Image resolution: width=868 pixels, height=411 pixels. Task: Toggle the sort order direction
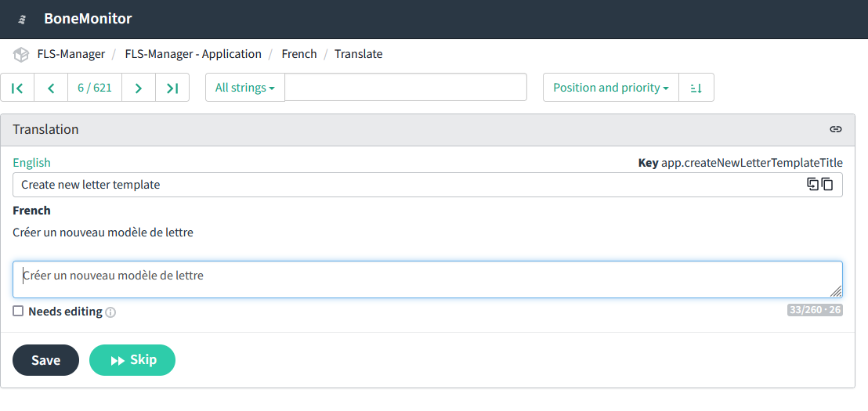click(696, 88)
